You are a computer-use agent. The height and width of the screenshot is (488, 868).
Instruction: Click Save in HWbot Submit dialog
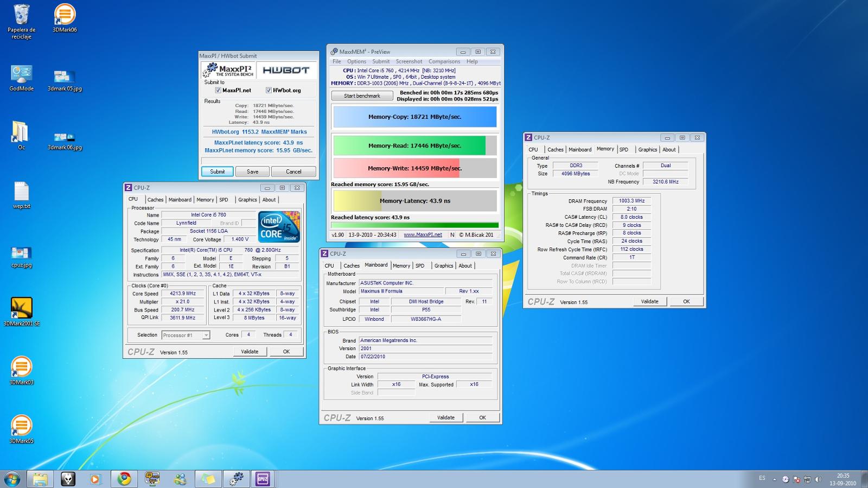click(253, 172)
